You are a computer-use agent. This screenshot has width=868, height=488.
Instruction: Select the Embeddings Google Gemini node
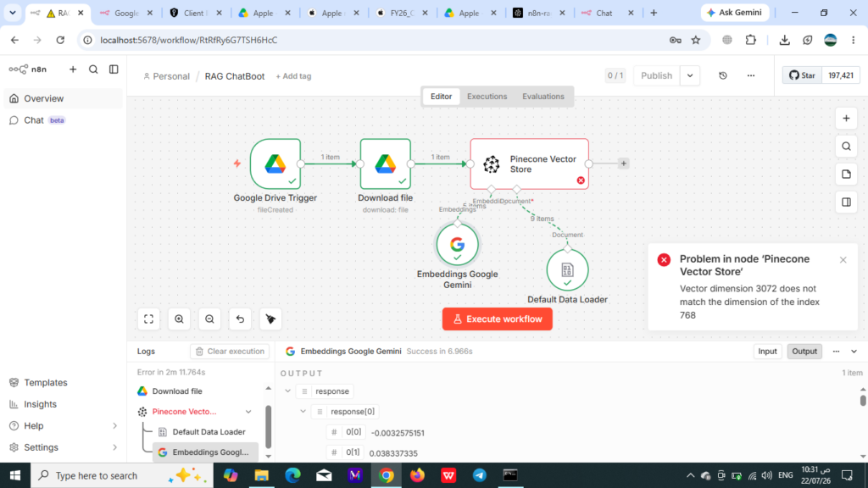click(457, 245)
